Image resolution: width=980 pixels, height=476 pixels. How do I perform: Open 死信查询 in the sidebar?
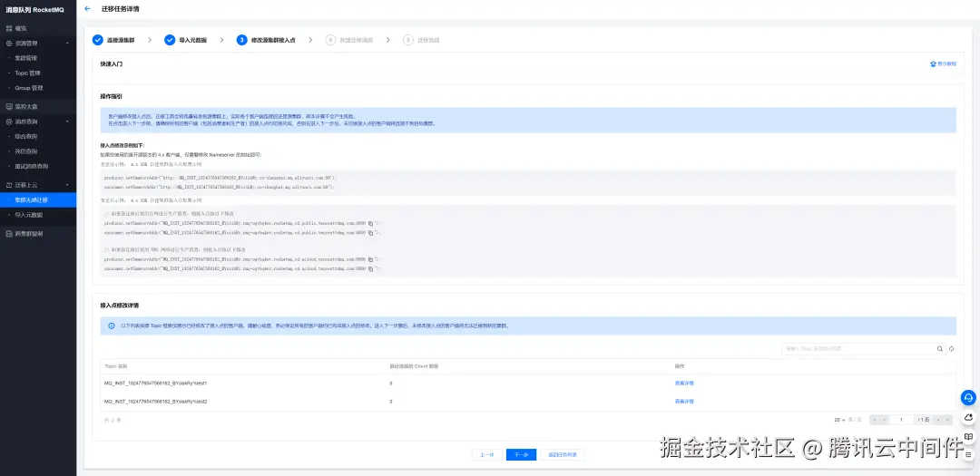(x=26, y=151)
